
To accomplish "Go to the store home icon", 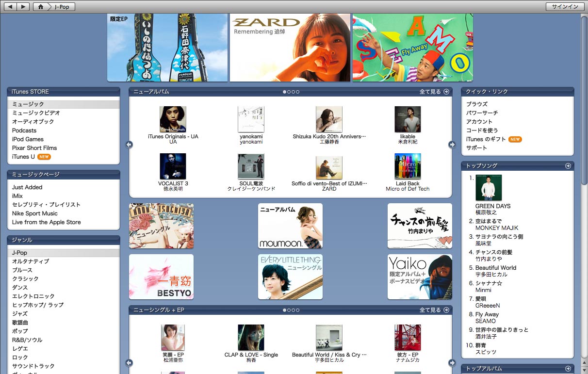I will 41,7.
